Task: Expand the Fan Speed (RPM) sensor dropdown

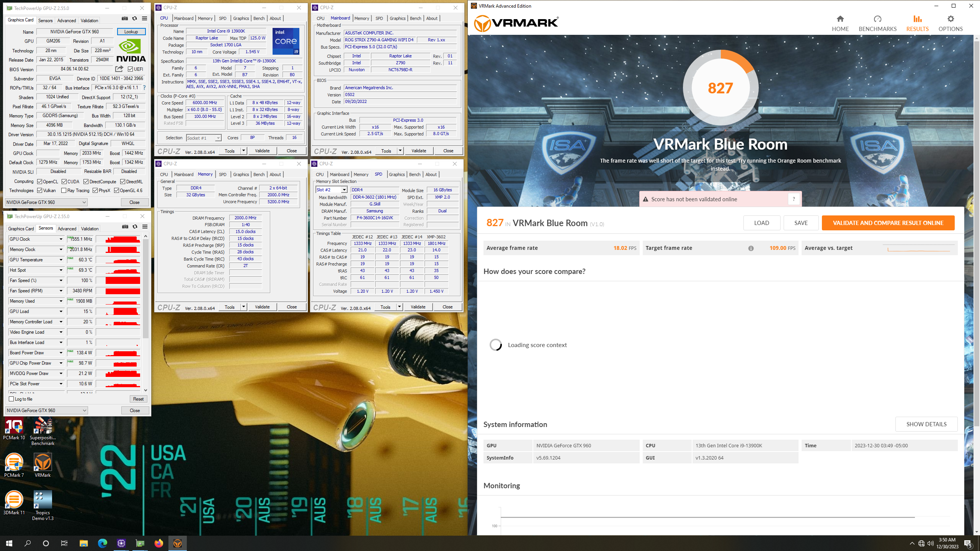Action: click(60, 291)
